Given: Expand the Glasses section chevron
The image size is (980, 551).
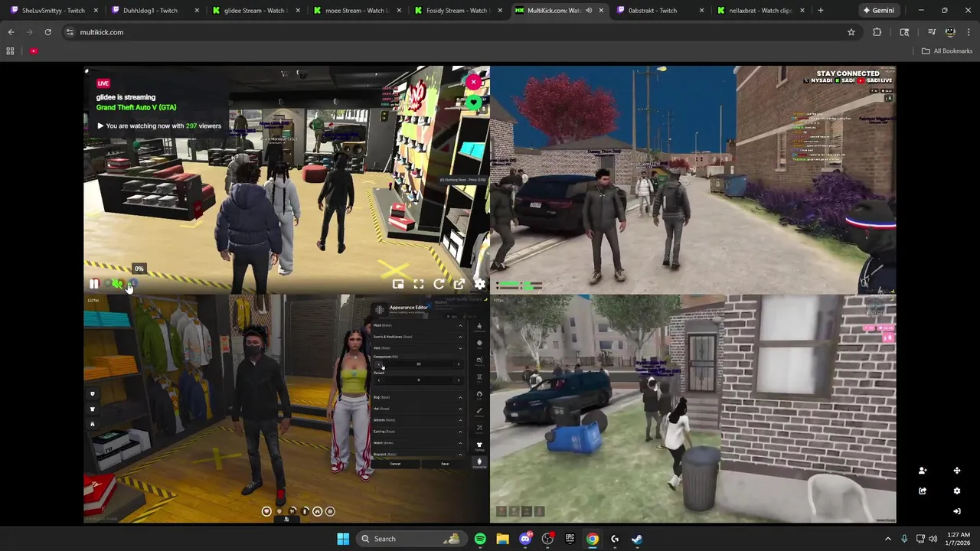Looking at the screenshot, I should (460, 420).
